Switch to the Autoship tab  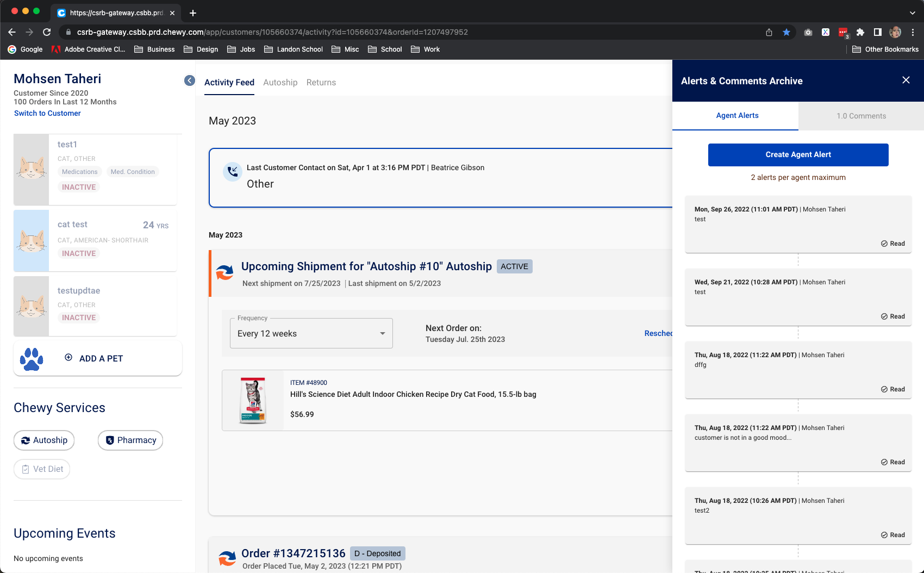(280, 83)
